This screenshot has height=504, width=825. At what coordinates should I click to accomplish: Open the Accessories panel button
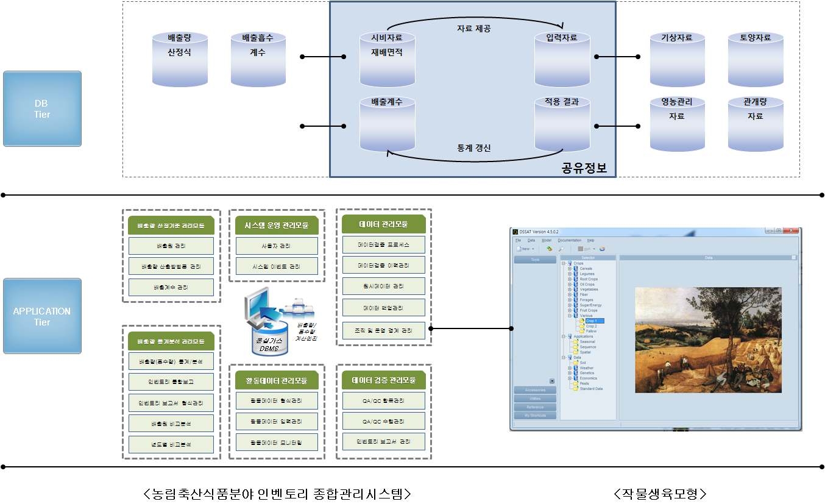click(536, 390)
